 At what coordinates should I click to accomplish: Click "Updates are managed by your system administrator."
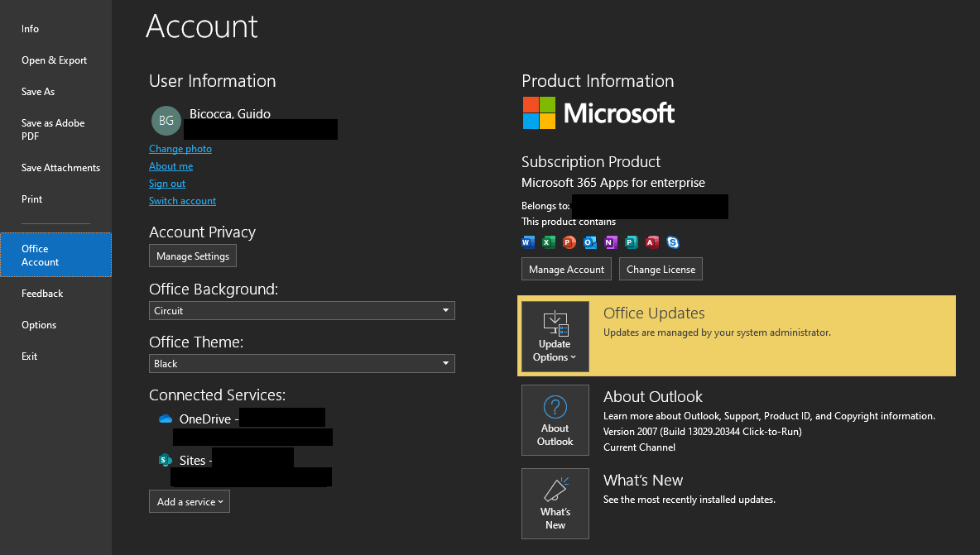[x=717, y=333]
